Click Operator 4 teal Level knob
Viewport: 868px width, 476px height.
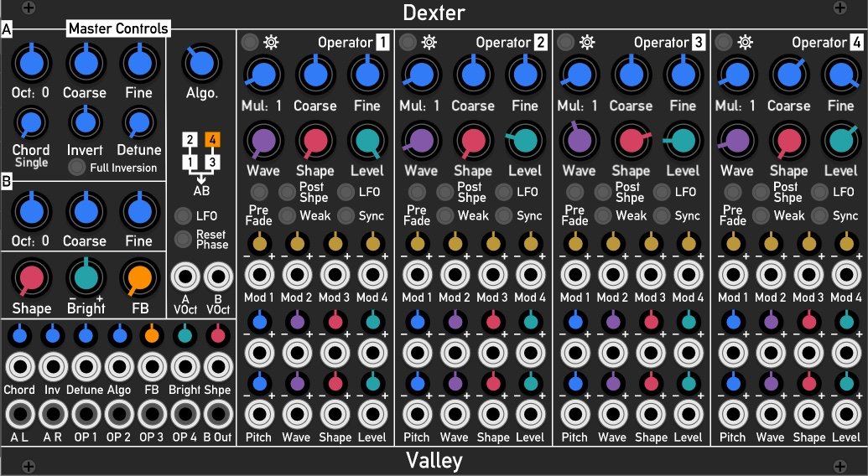841,141
